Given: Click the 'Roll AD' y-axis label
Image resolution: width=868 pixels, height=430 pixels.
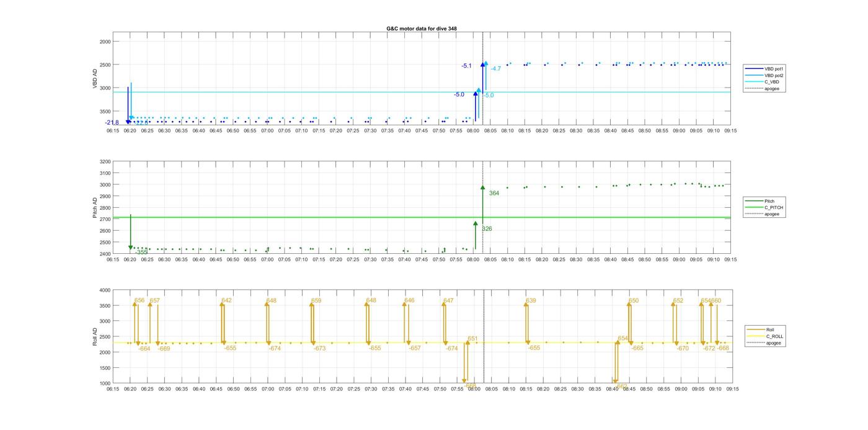Looking at the screenshot, I should (95, 337).
